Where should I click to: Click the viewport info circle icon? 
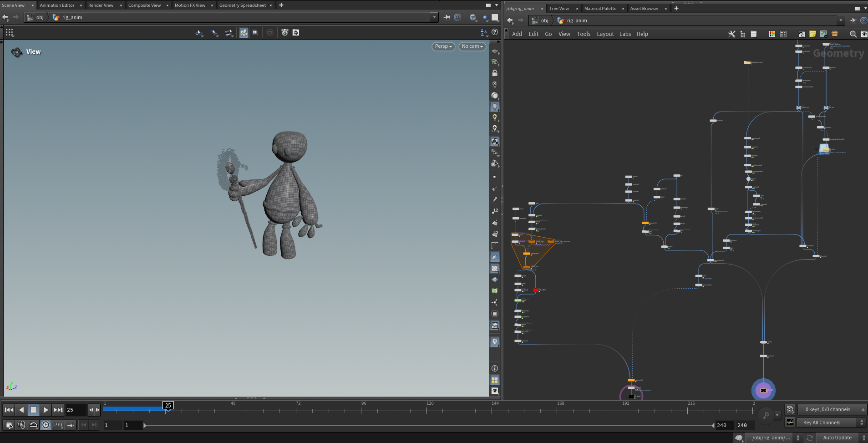tap(495, 368)
